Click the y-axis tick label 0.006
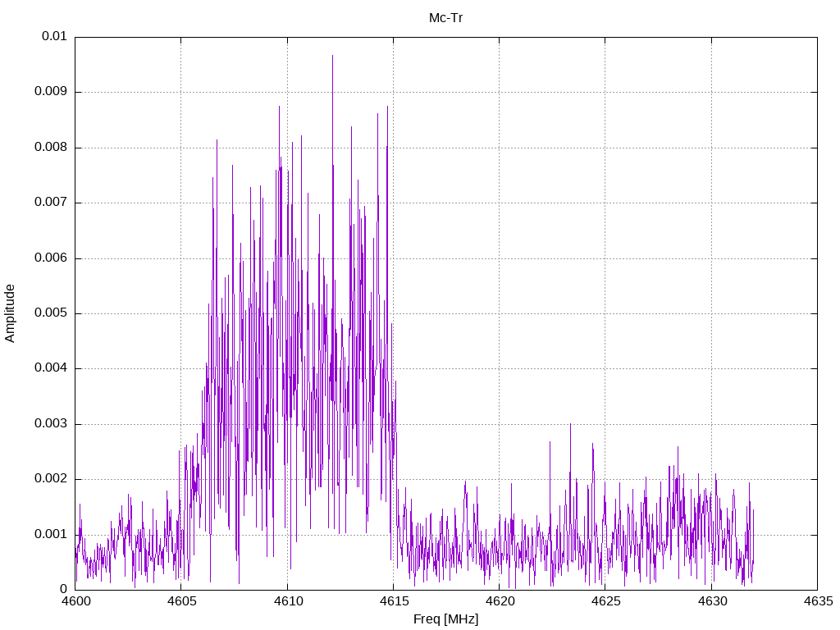The width and height of the screenshot is (840, 630). pyautogui.click(x=51, y=258)
